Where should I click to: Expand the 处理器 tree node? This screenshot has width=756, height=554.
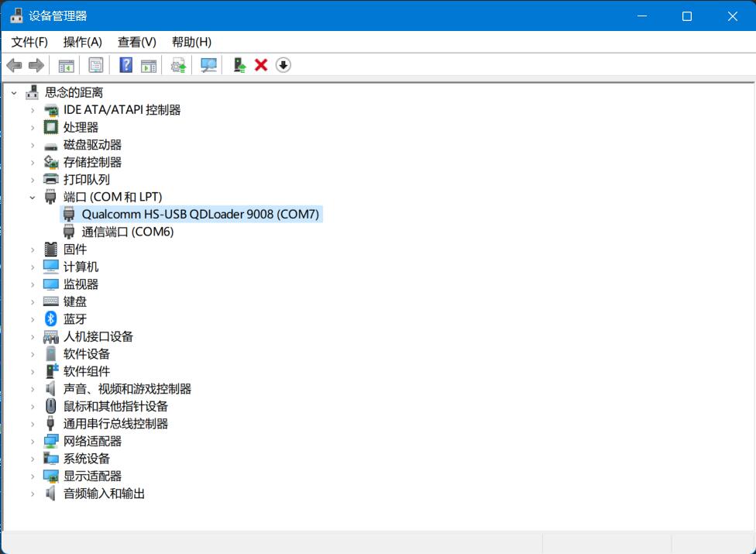(x=32, y=127)
